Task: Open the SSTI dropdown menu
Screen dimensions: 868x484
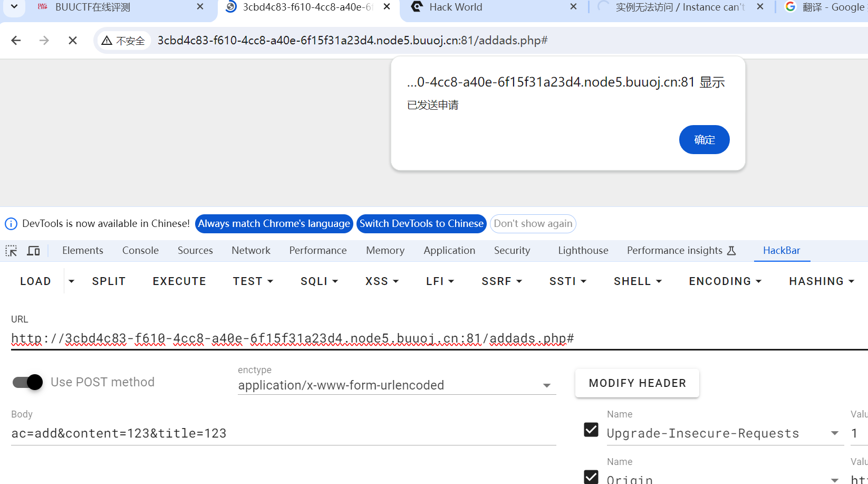Action: (x=568, y=281)
